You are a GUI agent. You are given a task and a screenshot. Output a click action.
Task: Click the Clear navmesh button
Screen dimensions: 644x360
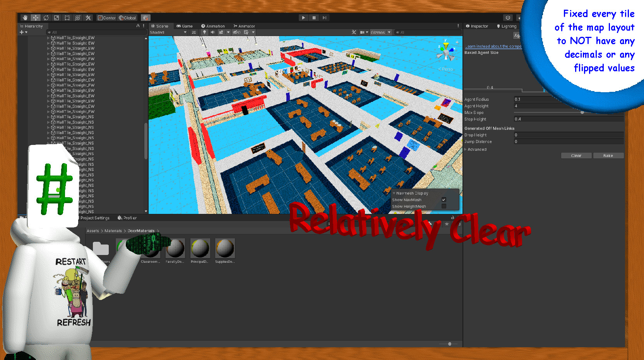tap(576, 155)
